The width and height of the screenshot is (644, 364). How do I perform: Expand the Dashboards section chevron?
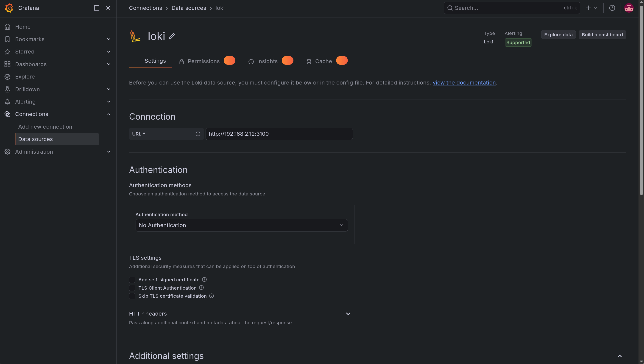109,64
